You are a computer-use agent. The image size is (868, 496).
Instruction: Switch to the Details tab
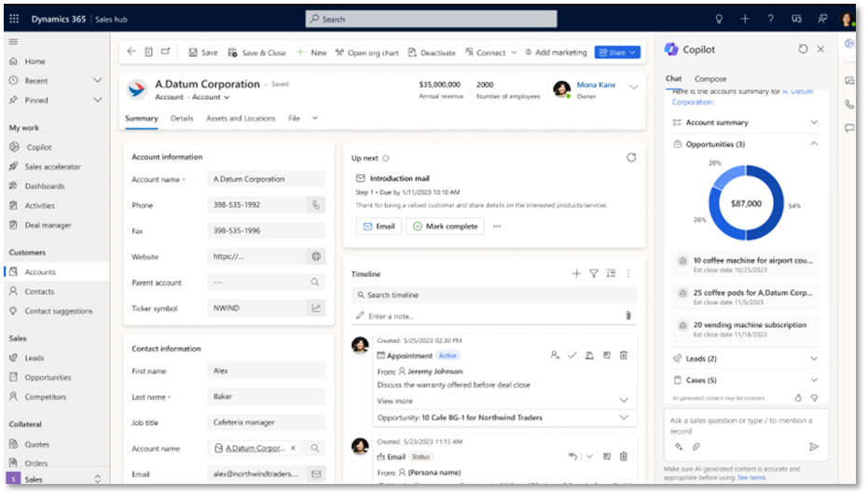[x=182, y=118]
